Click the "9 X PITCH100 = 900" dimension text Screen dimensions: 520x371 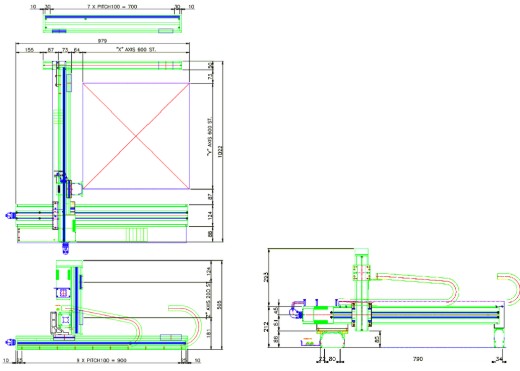[102, 360]
